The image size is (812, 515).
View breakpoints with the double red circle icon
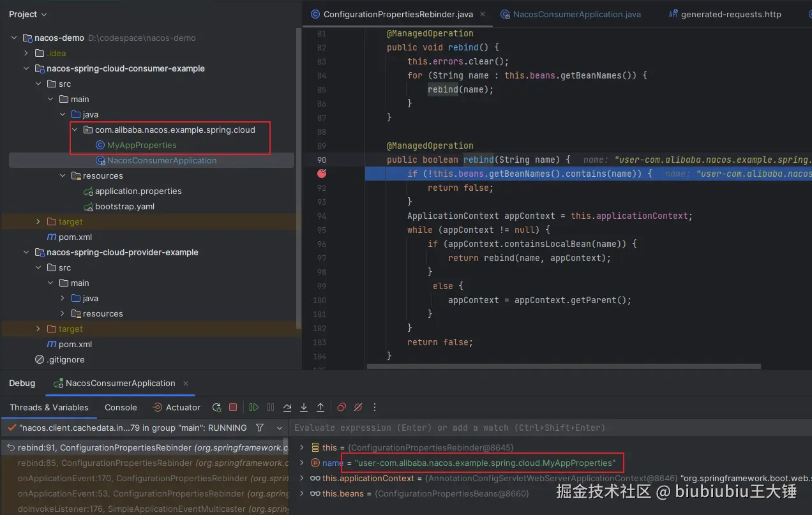(x=342, y=407)
